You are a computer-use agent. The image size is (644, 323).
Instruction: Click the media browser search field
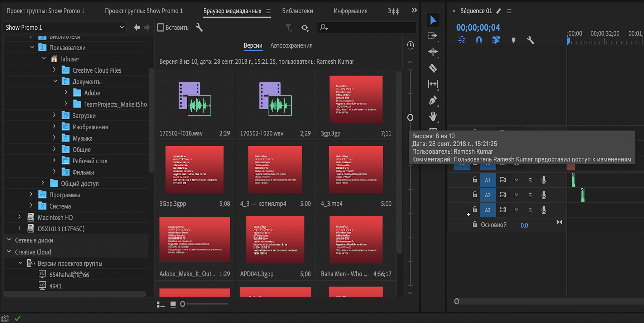(366, 28)
